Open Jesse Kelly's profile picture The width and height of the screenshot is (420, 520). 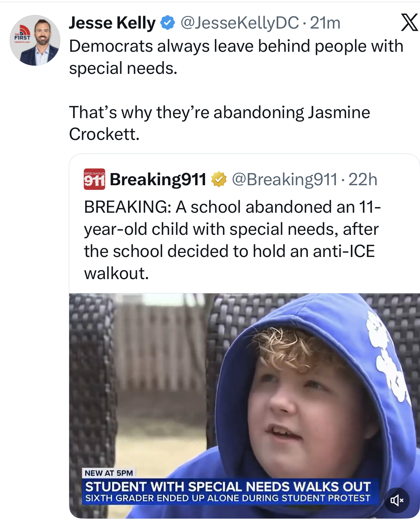(x=35, y=40)
